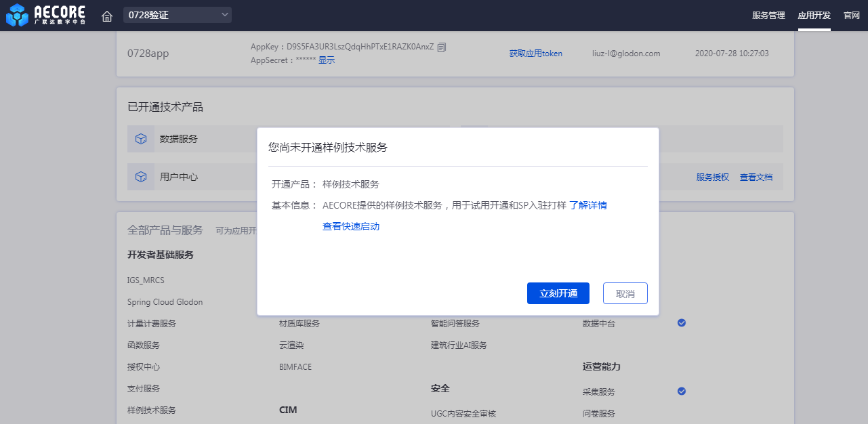Show the AppSecret via 显示
Viewport: 868px width, 424px height.
pos(327,60)
